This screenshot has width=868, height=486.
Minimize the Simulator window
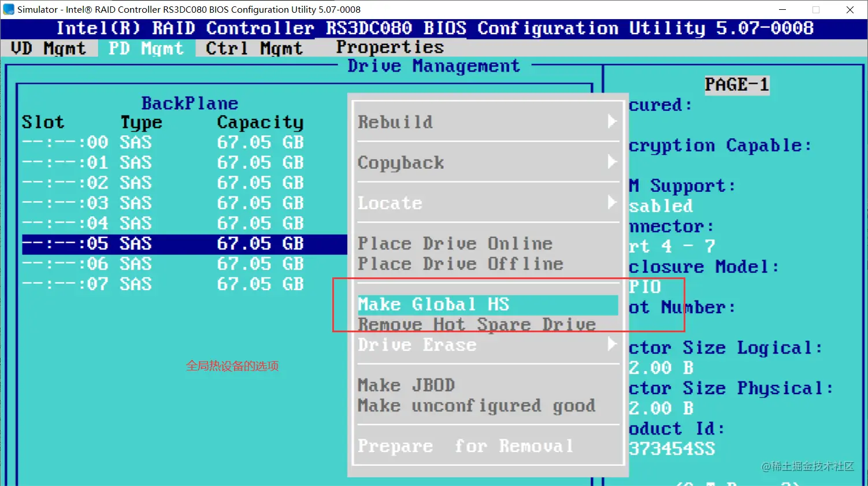coord(782,10)
